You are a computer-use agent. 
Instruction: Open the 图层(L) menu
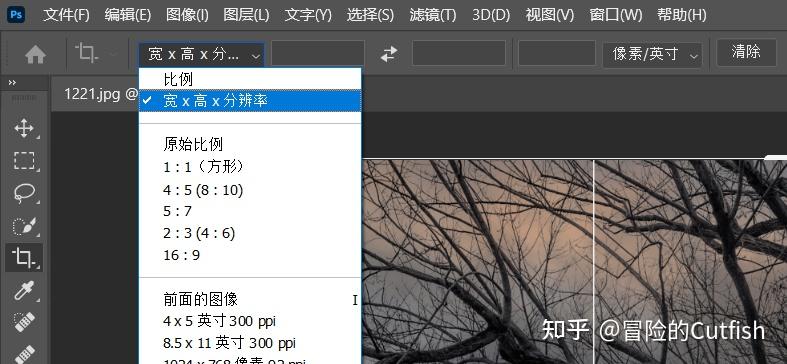(246, 15)
